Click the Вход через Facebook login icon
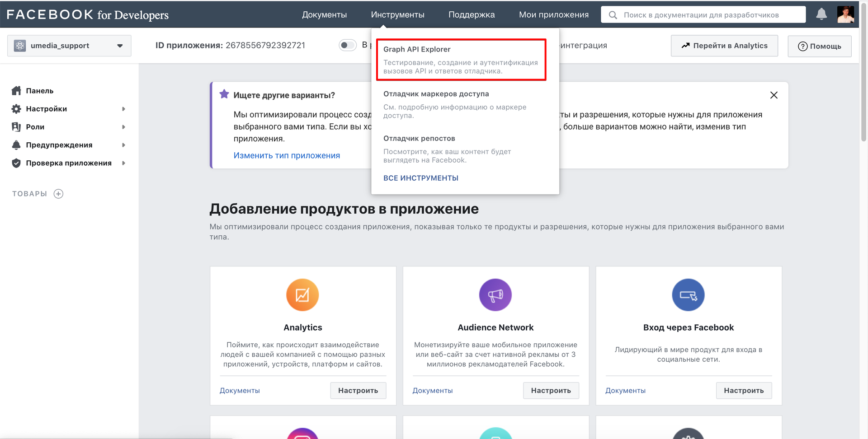The width and height of the screenshot is (868, 439). (x=689, y=295)
